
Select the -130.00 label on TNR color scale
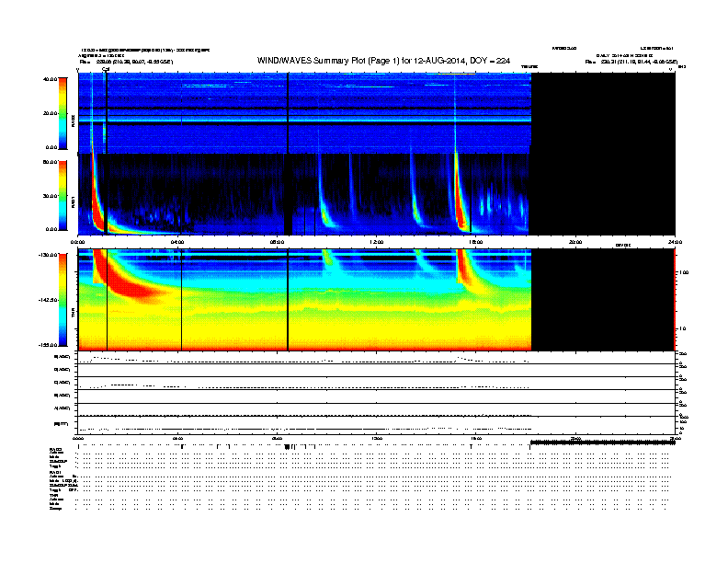48,255
